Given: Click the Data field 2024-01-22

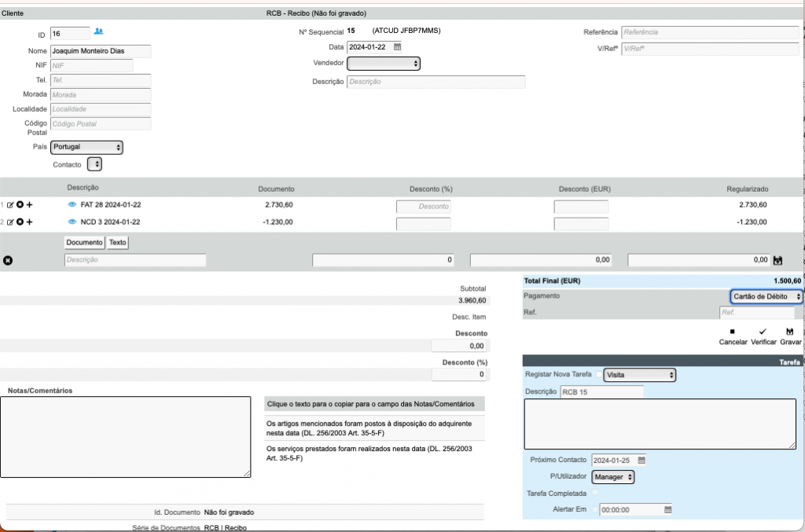Looking at the screenshot, I should pyautogui.click(x=369, y=47).
